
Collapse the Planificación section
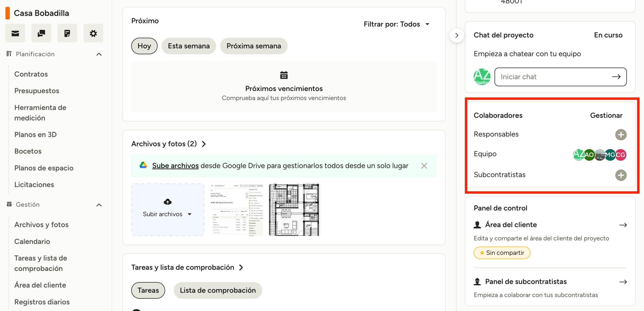coord(99,54)
